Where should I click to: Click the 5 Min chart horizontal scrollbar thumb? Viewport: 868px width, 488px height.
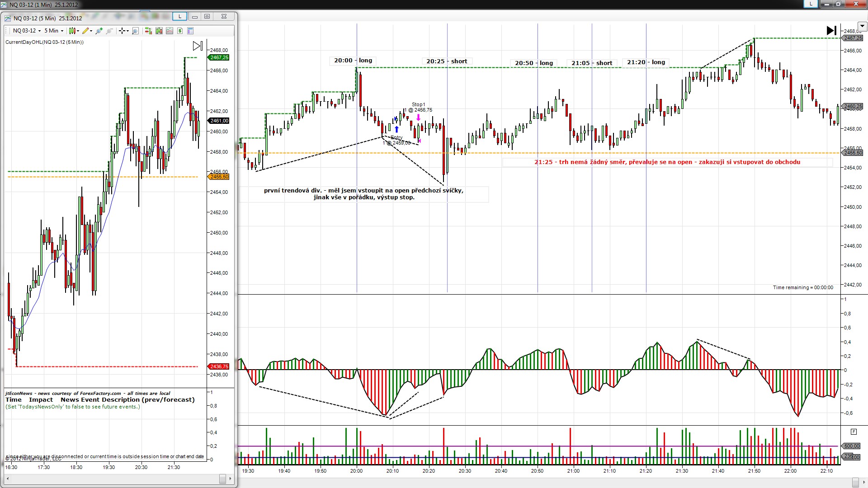coord(222,479)
